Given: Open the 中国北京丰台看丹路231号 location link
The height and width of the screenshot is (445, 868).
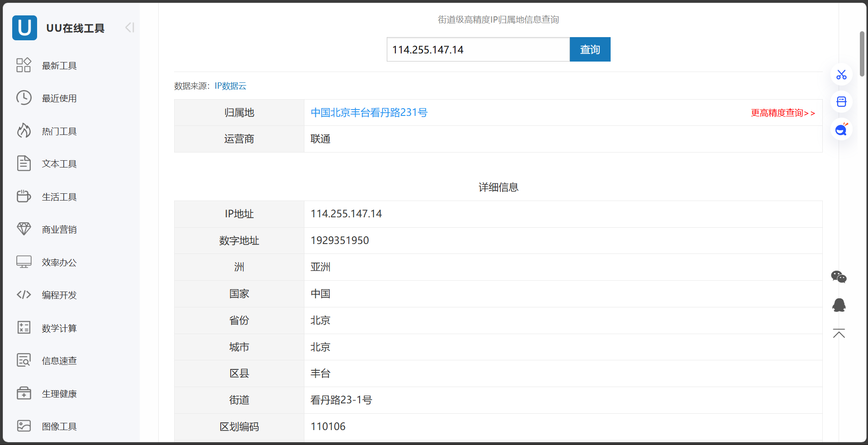Looking at the screenshot, I should coord(369,112).
